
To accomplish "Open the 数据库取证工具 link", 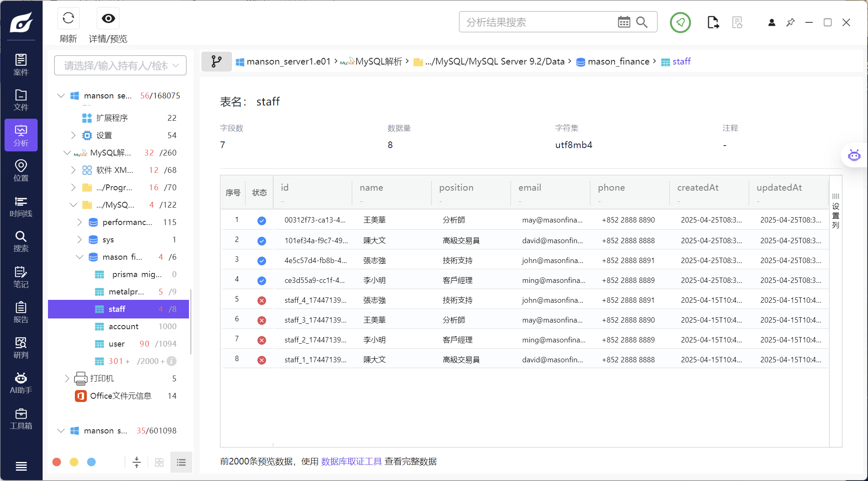I will point(351,461).
